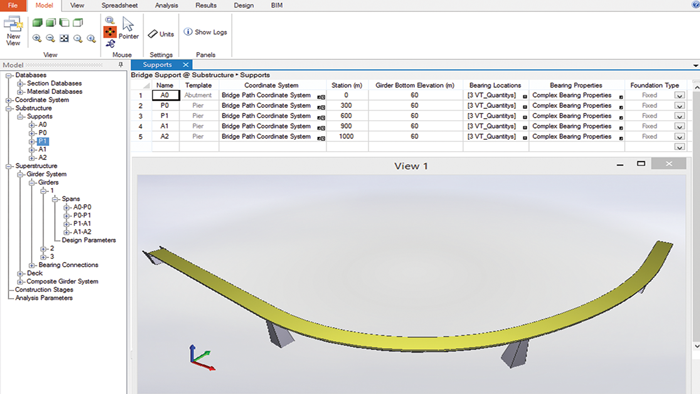The height and width of the screenshot is (394, 700).
Task: Expand the Bearing Connections tree node
Action: [x=32, y=265]
